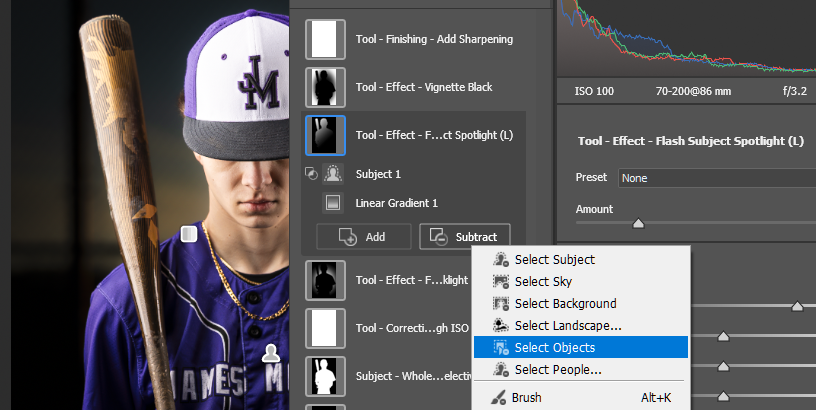Open the Preset dropdown showing None
This screenshot has height=410, width=816.
[x=717, y=178]
